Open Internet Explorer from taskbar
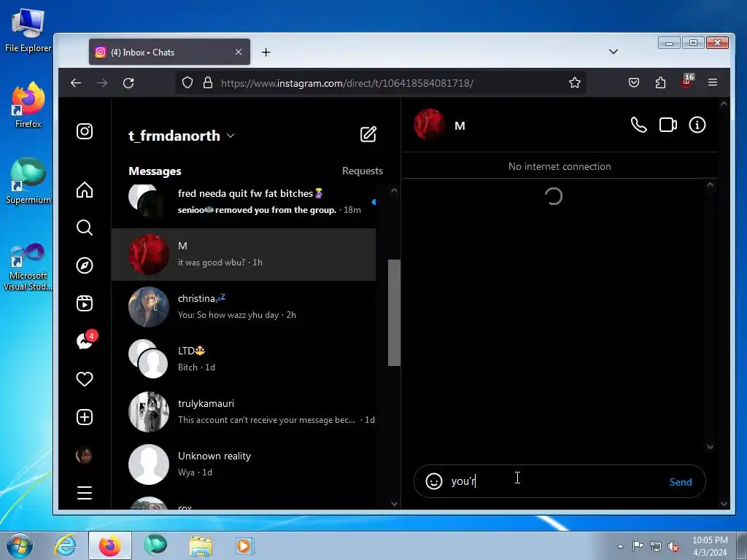This screenshot has width=747, height=560. point(65,545)
